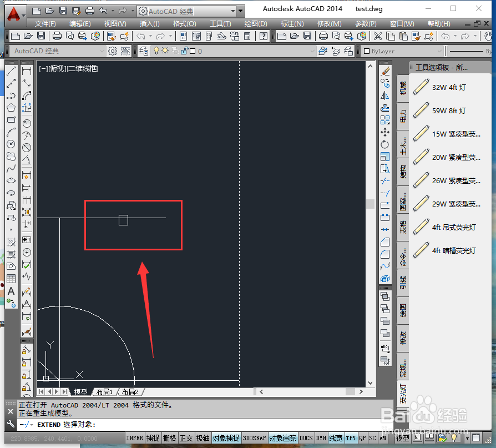Select the Array tool
496x448 pixels.
pyautogui.click(x=385, y=120)
